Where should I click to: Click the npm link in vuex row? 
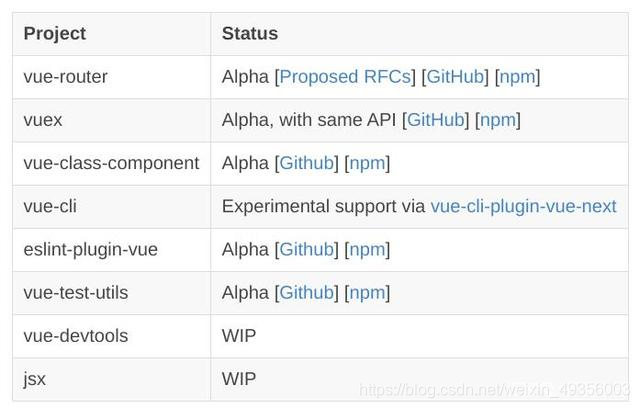498,121
